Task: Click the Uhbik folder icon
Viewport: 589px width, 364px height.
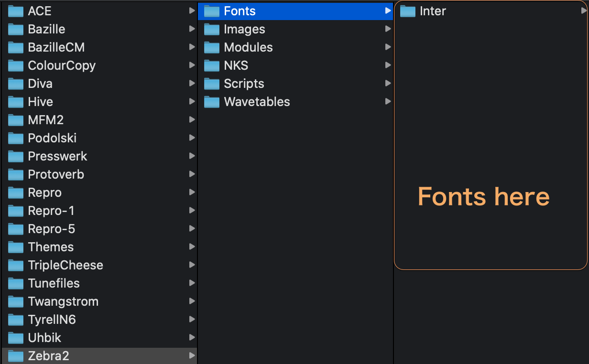Action: coord(16,338)
